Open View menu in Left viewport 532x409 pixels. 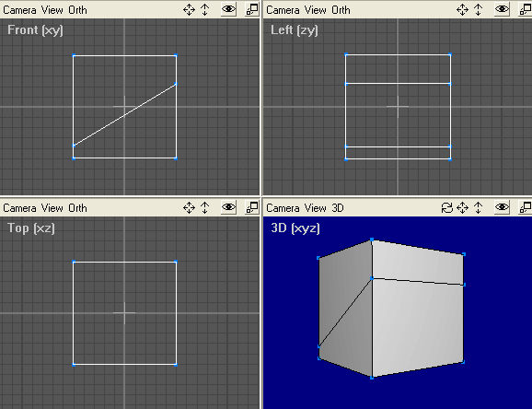tap(315, 10)
